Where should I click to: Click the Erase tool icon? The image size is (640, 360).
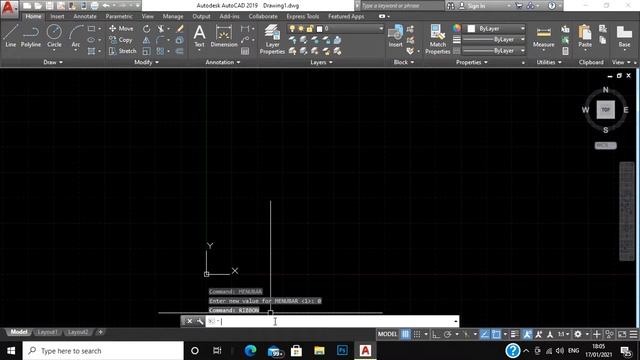(180, 29)
